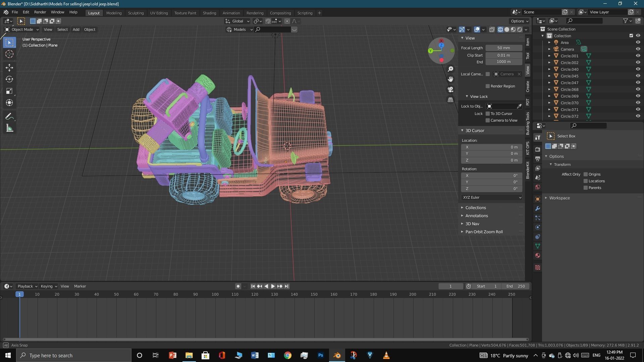Viewport: 644px width, 362px height.
Task: Switch to solid viewport shading
Action: [507, 29]
